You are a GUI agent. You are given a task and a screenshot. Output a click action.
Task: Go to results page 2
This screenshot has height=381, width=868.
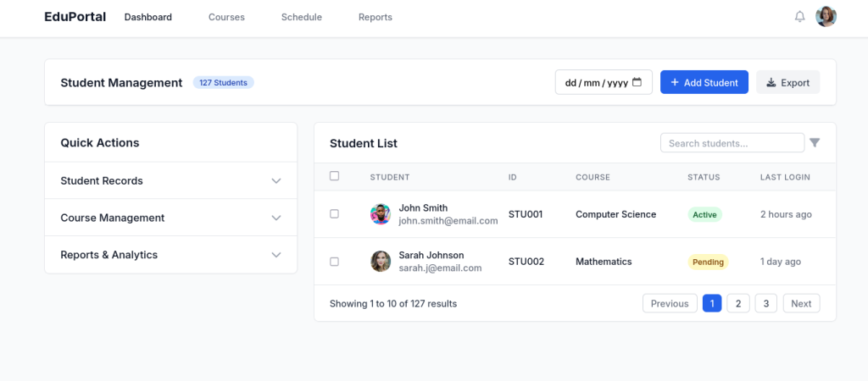[x=738, y=303]
